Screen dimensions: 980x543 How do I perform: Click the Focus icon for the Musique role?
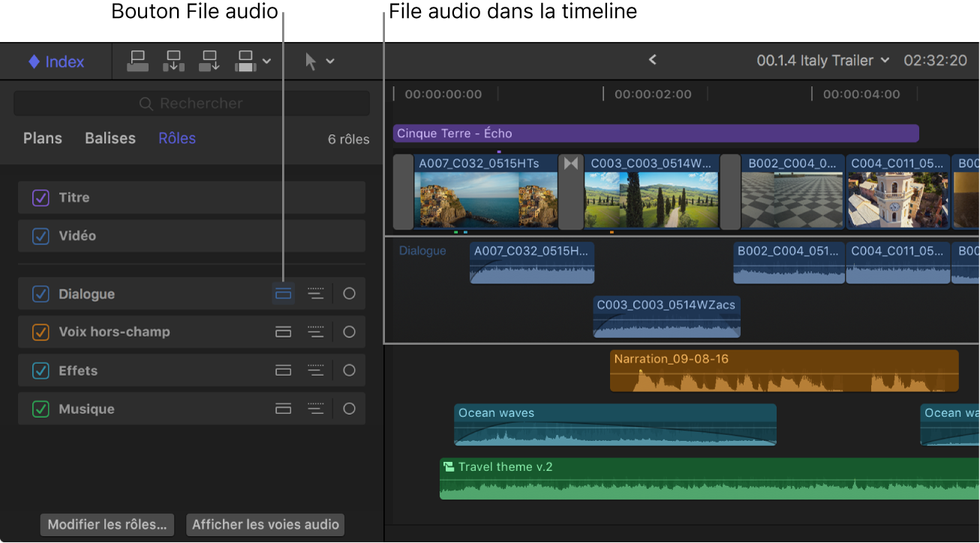coord(316,408)
